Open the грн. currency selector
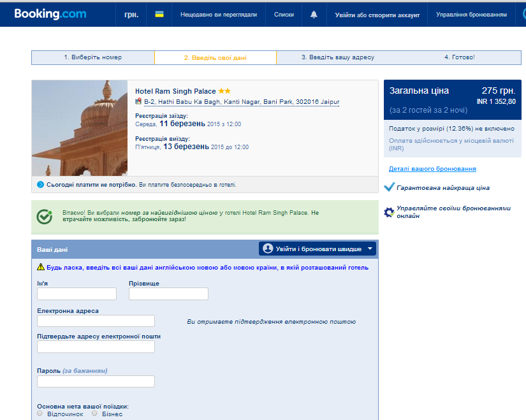Viewport: 526px width, 420px height. [131, 15]
